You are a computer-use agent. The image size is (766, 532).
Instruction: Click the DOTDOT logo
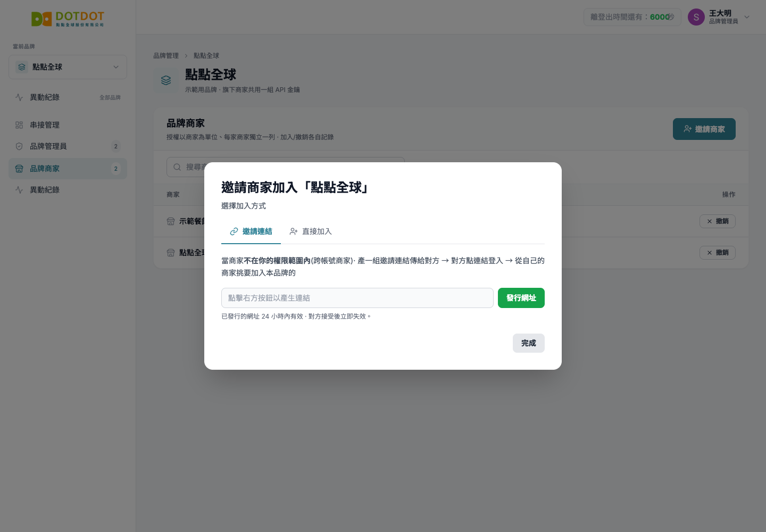point(68,19)
